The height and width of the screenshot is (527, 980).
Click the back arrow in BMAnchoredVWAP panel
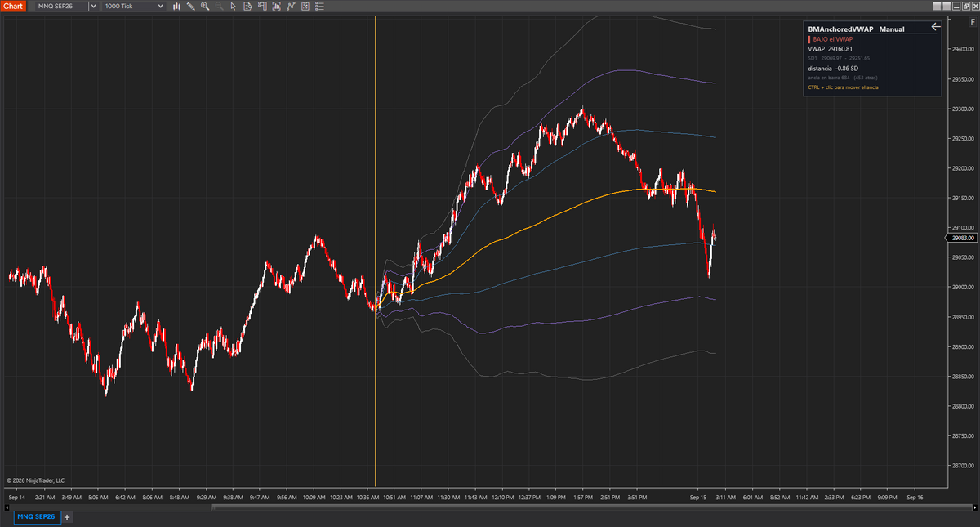(936, 27)
